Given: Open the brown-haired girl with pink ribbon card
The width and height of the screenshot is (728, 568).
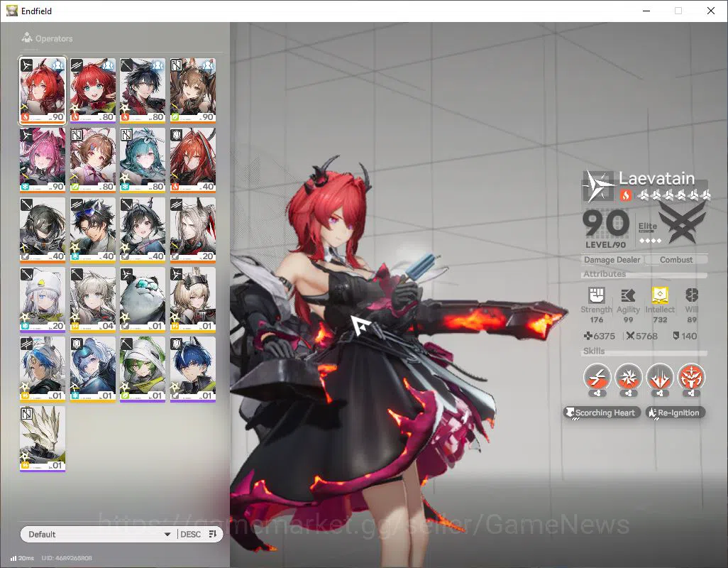Looking at the screenshot, I should tap(92, 160).
